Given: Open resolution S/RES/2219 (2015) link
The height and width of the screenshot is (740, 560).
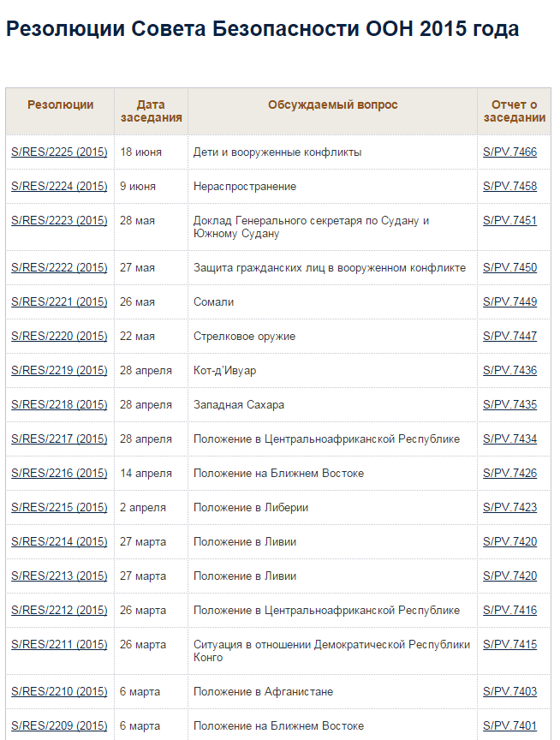Looking at the screenshot, I should point(59,371).
